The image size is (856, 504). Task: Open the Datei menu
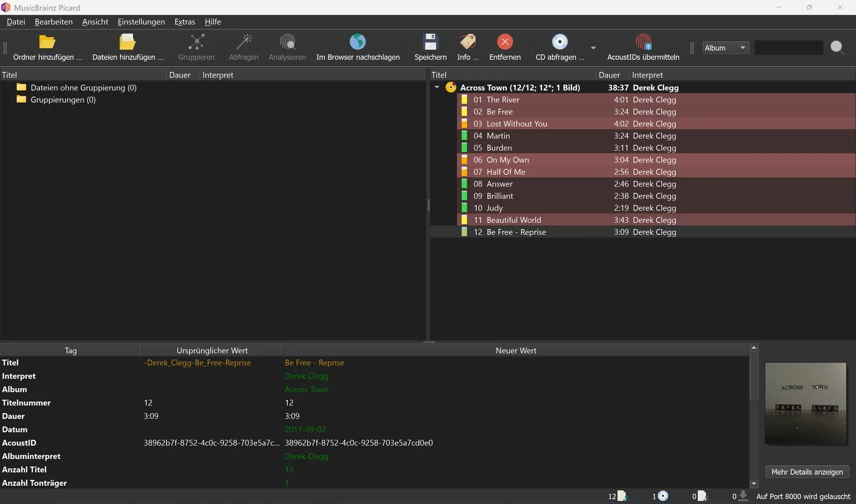(16, 22)
